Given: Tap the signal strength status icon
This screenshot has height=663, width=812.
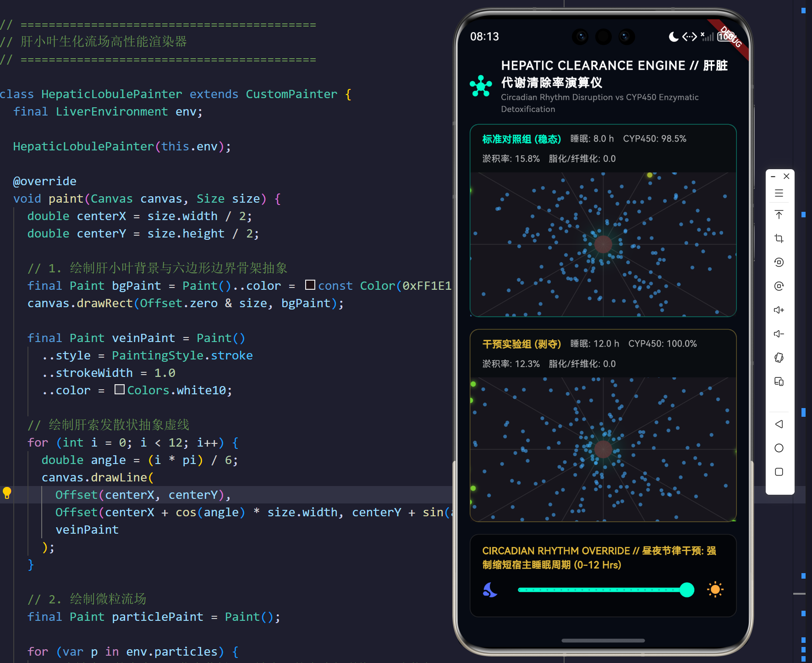Looking at the screenshot, I should (708, 37).
